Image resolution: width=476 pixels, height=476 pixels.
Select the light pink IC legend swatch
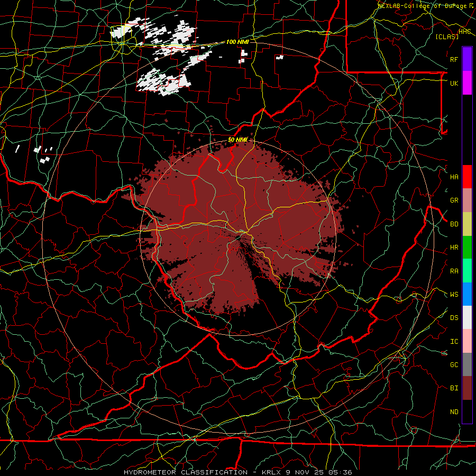(x=467, y=341)
